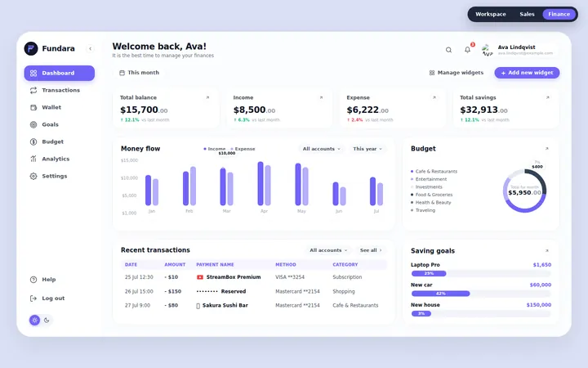Toggle the Income legend in Money flow

[215, 149]
